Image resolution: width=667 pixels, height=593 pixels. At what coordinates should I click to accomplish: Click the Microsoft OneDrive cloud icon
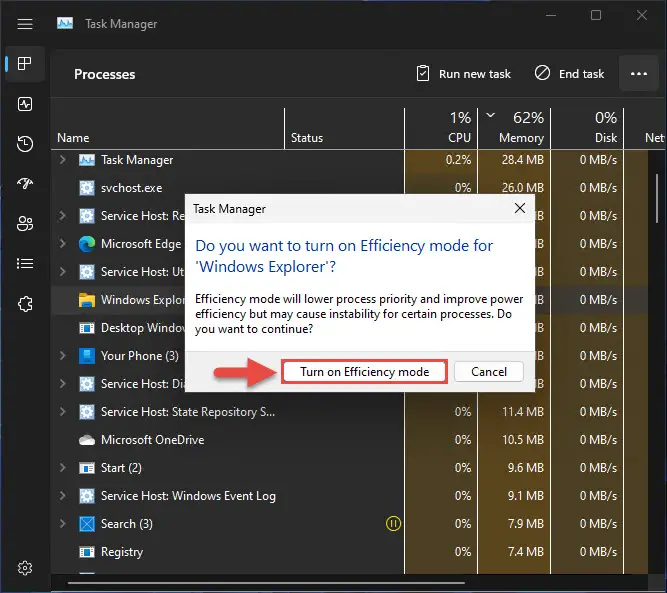point(87,440)
